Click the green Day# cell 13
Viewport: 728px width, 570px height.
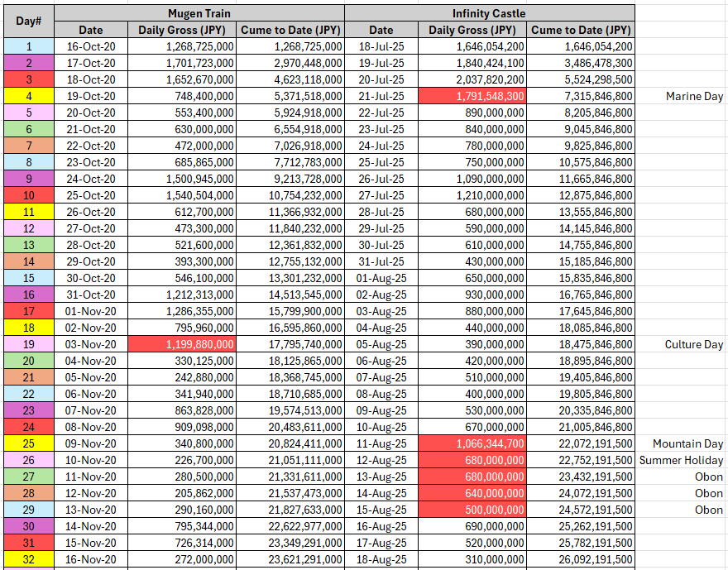point(29,245)
